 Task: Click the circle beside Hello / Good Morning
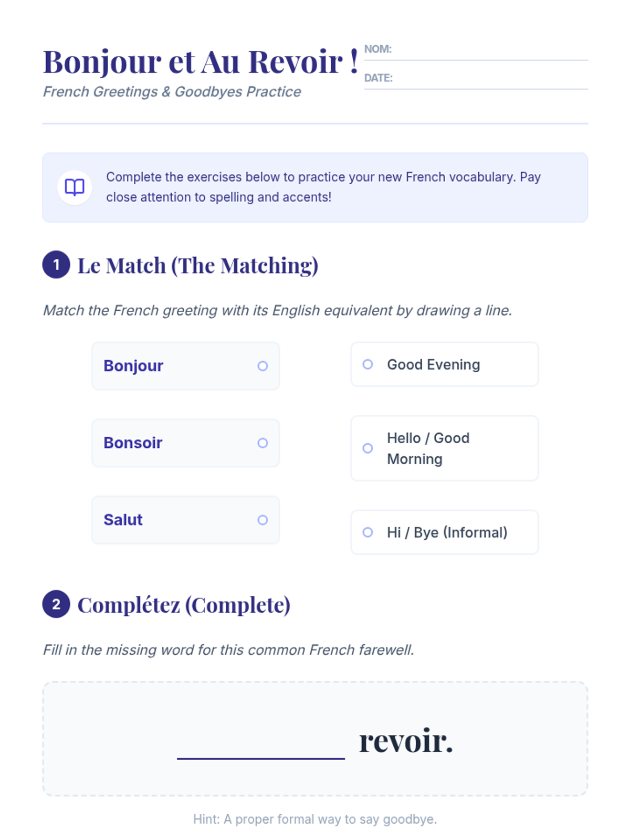tap(368, 448)
